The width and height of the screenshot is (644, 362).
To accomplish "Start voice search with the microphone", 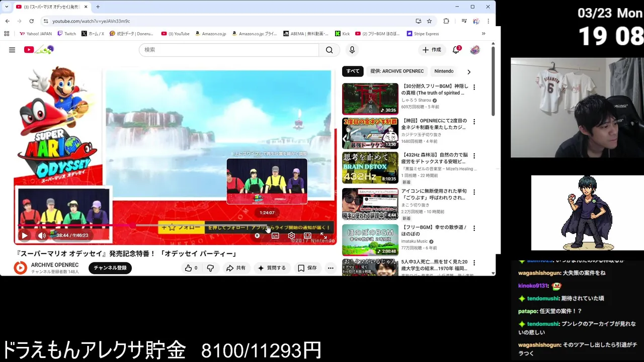I will coord(352,50).
